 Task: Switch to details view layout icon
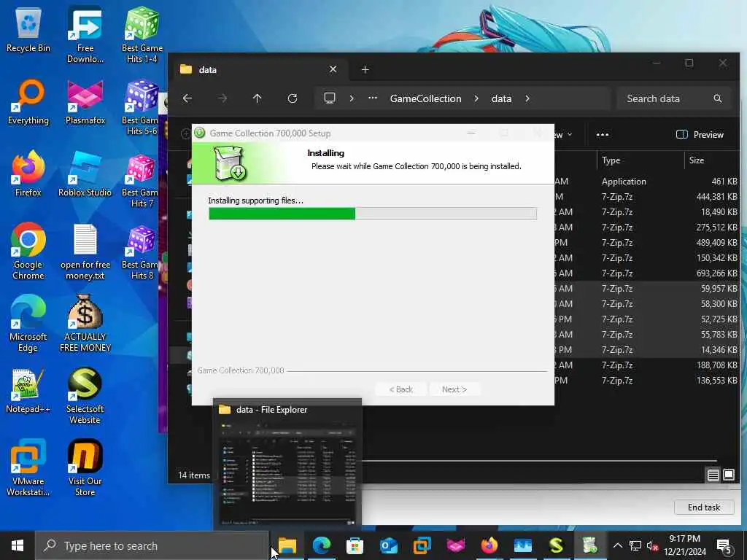tap(713, 475)
